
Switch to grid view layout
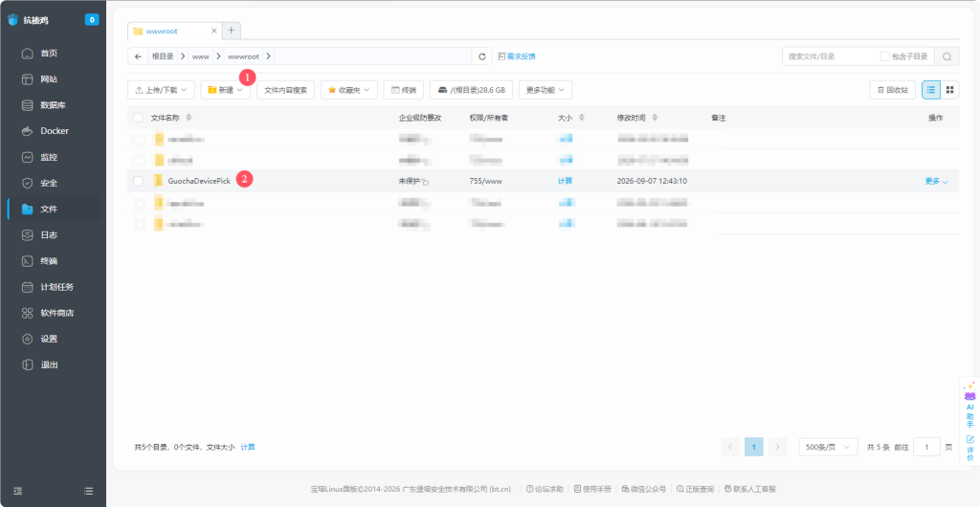(x=950, y=90)
